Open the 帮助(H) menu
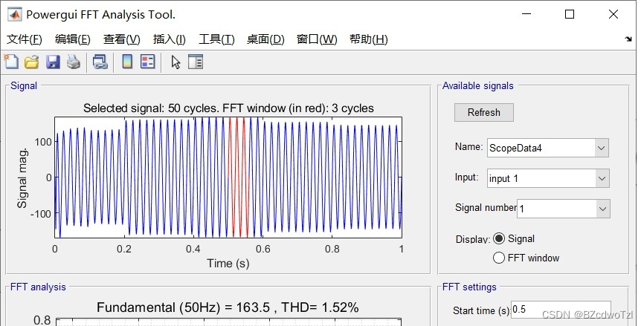Image resolution: width=644 pixels, height=326 pixels. click(368, 39)
